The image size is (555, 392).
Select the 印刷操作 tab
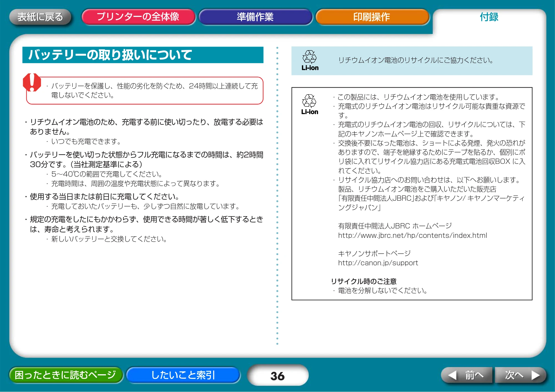372,17
